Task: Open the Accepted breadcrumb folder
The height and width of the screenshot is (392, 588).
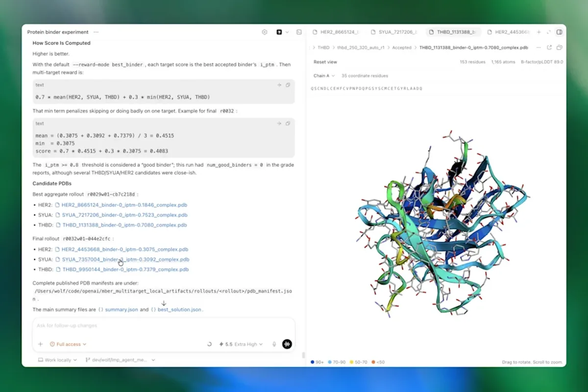Action: pos(402,48)
